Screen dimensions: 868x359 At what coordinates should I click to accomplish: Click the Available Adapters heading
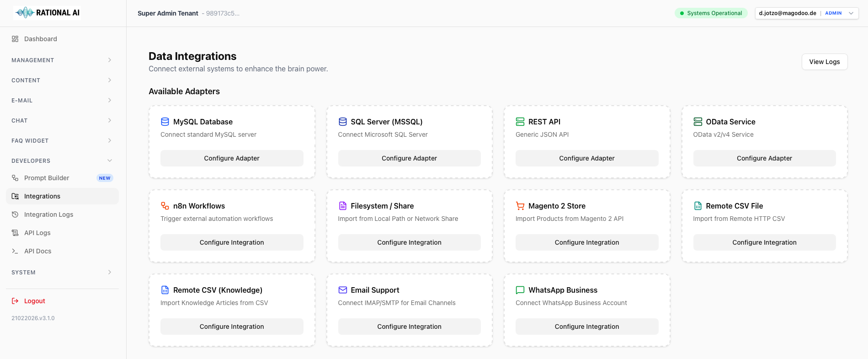184,91
